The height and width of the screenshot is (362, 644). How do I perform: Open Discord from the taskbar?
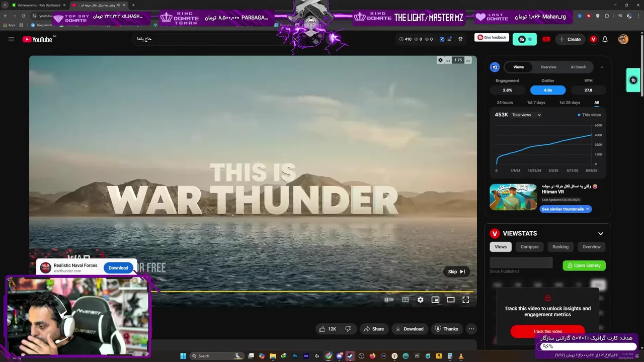(340, 356)
